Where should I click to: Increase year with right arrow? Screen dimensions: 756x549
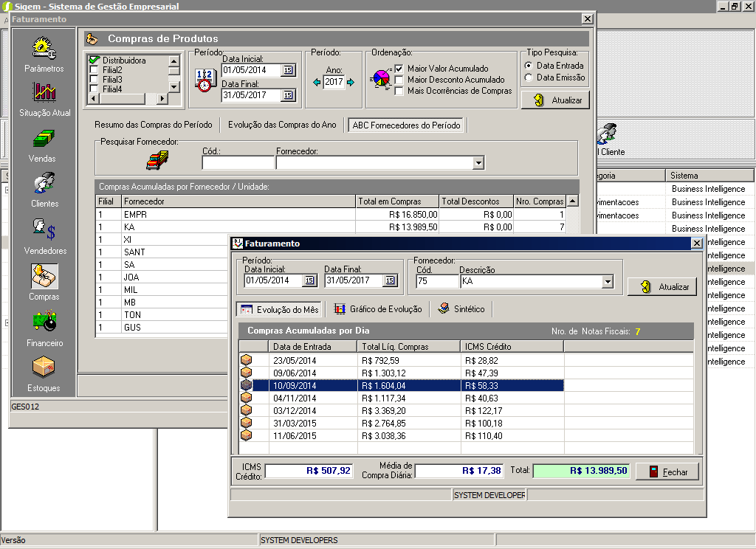[x=351, y=82]
